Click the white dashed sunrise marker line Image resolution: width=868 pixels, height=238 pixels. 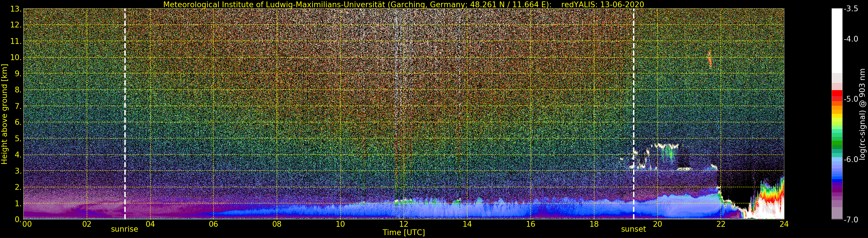[125, 114]
